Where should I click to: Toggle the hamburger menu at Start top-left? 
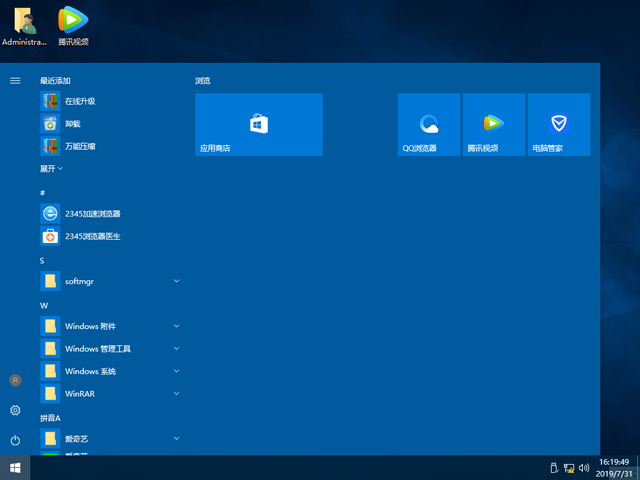(15, 80)
